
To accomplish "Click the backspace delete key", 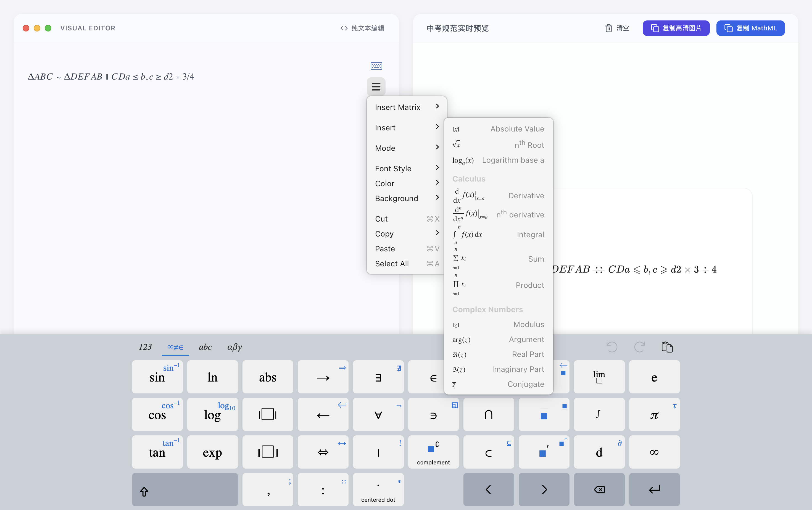I will click(599, 490).
